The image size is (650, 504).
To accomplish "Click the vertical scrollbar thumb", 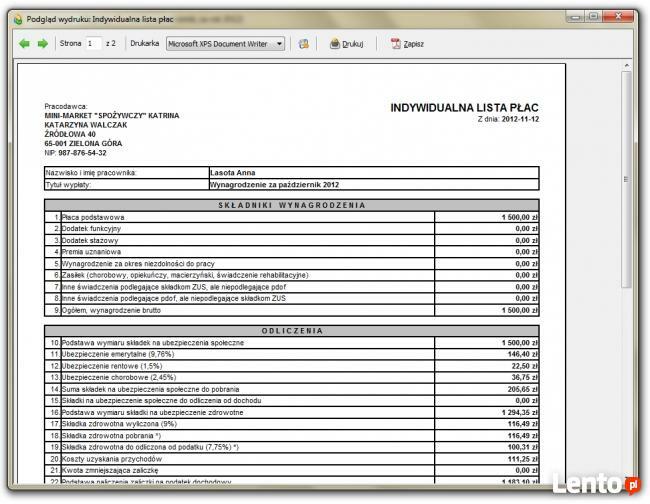I will coord(627,180).
